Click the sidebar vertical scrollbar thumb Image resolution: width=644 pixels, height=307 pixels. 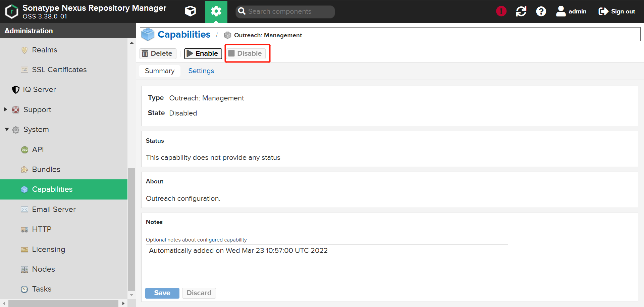[131, 229]
